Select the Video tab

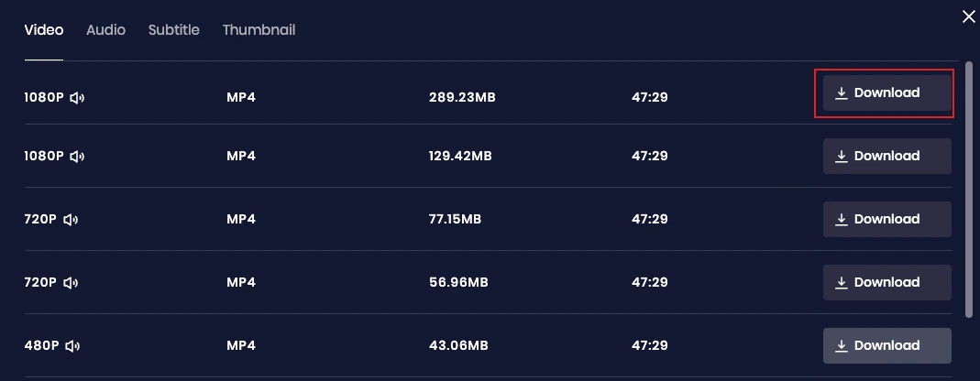44,30
